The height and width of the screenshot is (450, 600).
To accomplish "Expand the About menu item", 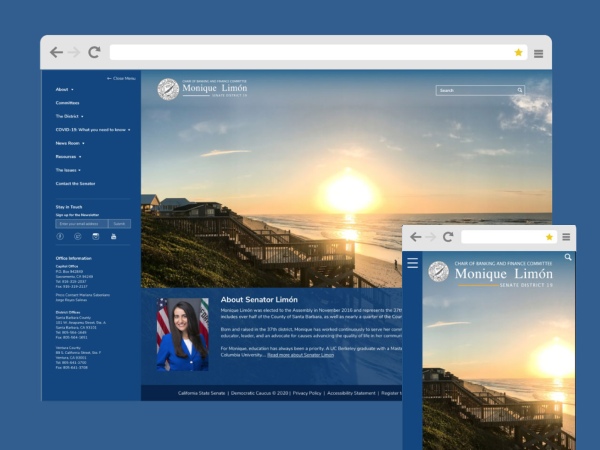I will [x=65, y=90].
